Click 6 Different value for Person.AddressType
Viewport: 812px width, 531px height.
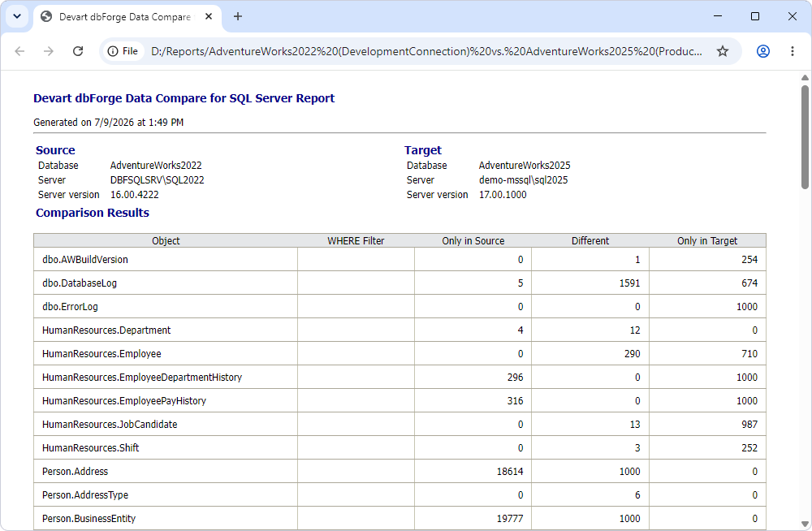(x=637, y=495)
